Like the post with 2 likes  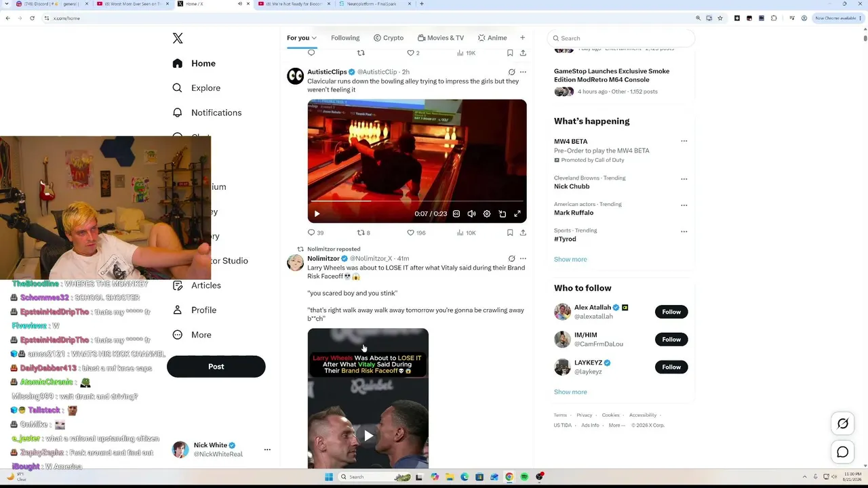click(413, 53)
